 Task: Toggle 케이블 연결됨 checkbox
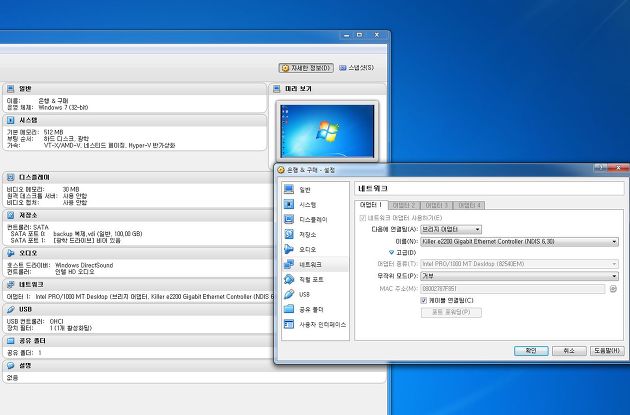coord(423,300)
